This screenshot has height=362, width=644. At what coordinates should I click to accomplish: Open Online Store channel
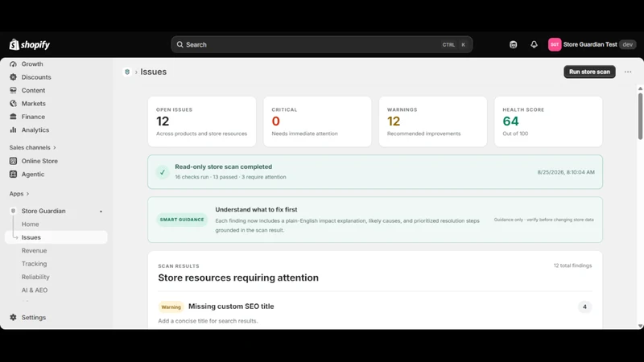(39, 161)
